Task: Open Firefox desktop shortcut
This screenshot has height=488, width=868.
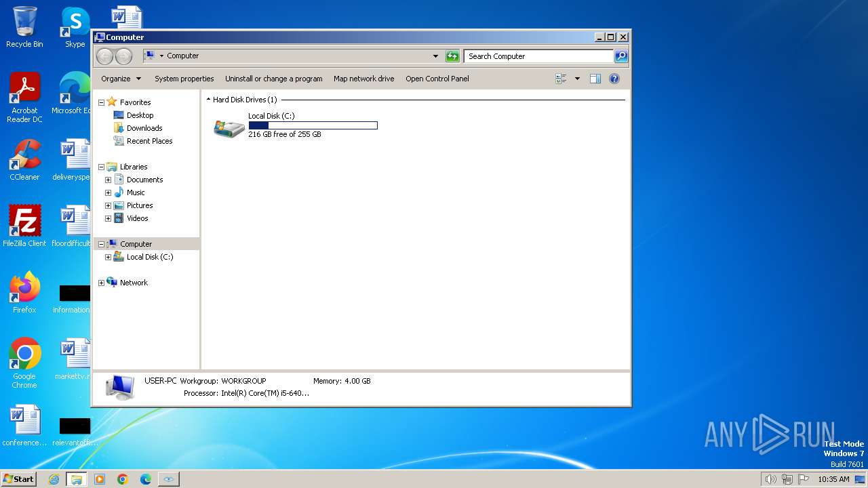Action: point(24,293)
